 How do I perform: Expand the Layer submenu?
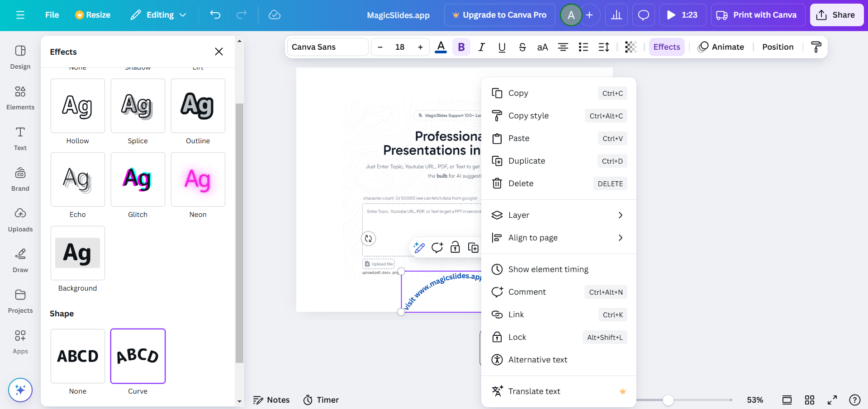pyautogui.click(x=559, y=215)
